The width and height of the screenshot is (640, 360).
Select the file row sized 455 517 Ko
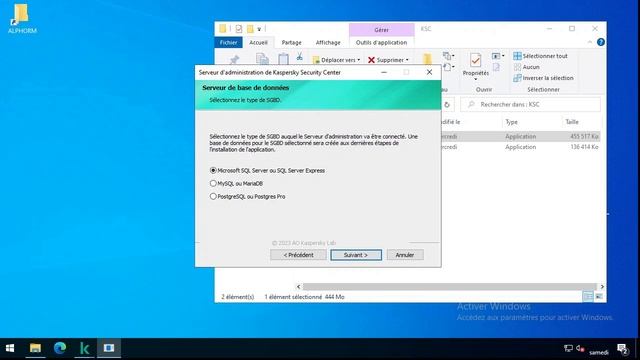(x=520, y=136)
